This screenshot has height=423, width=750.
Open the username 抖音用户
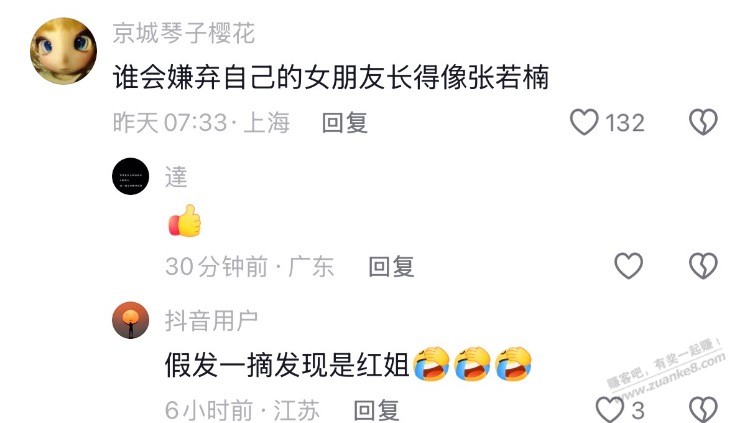coord(211,321)
